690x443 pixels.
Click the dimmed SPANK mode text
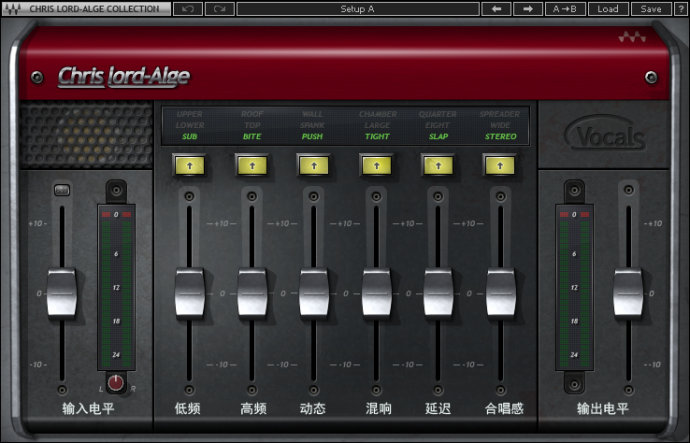click(x=312, y=125)
